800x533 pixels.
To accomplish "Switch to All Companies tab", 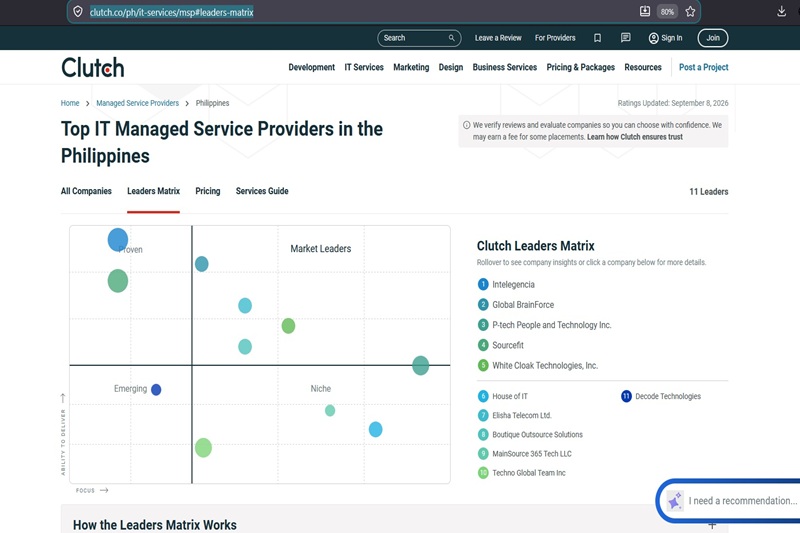I will [x=86, y=191].
